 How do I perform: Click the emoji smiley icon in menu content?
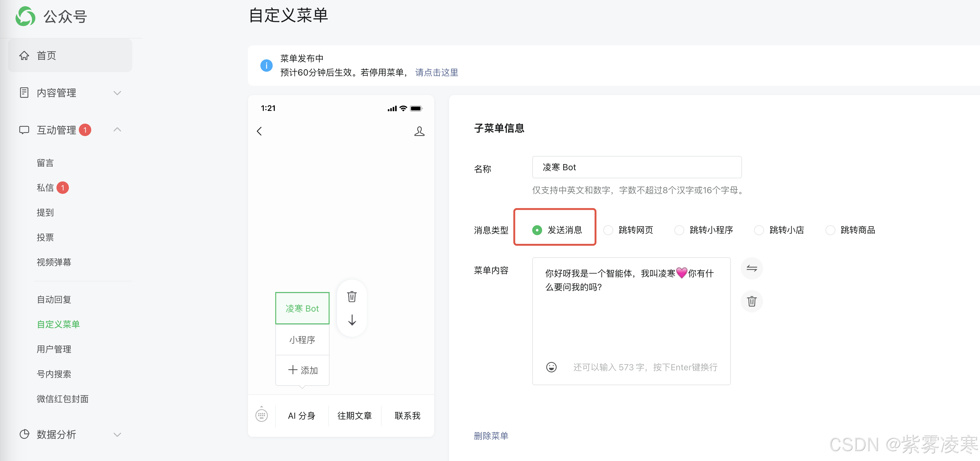click(x=551, y=367)
